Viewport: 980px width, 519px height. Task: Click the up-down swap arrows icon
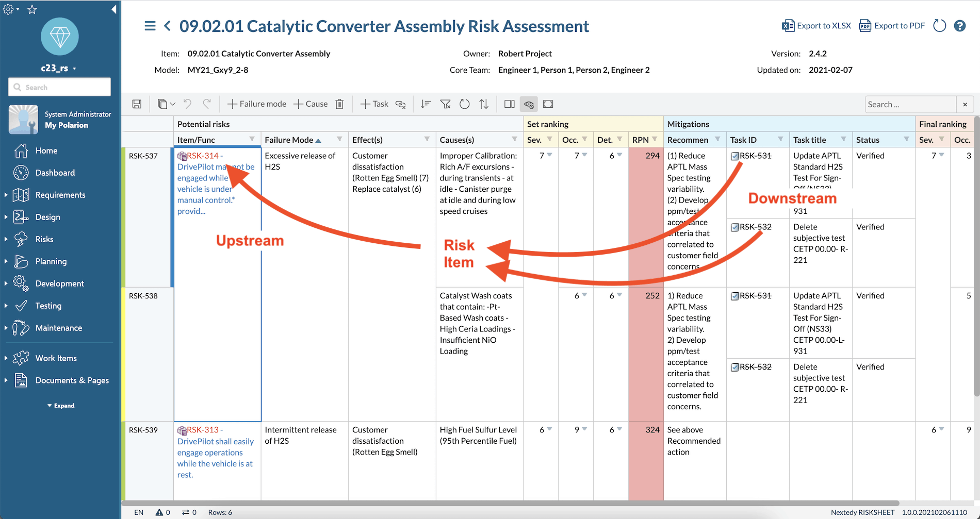tap(484, 104)
